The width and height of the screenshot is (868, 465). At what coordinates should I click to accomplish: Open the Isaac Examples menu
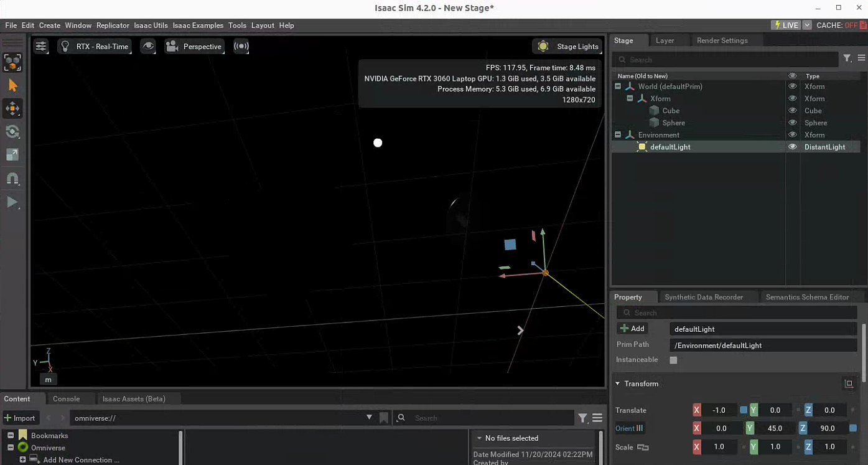[198, 26]
